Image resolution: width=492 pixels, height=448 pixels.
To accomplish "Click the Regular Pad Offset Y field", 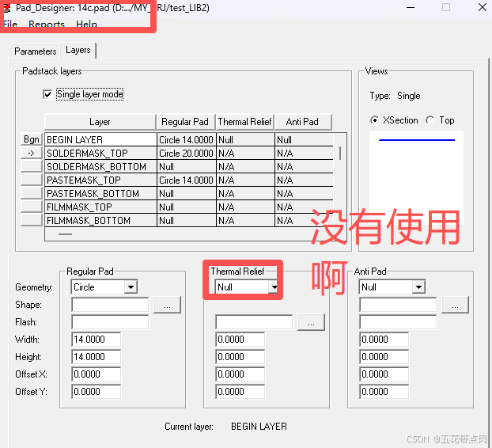I will coord(96,392).
